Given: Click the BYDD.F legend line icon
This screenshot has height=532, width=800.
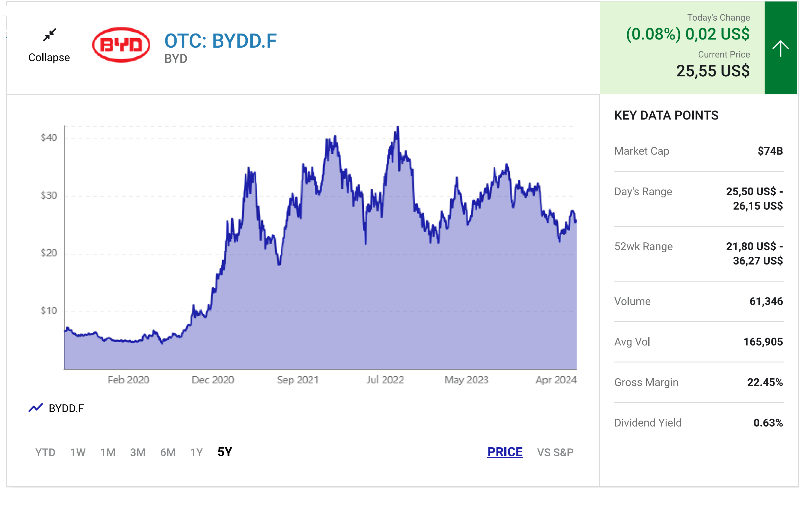Looking at the screenshot, I should click(36, 407).
